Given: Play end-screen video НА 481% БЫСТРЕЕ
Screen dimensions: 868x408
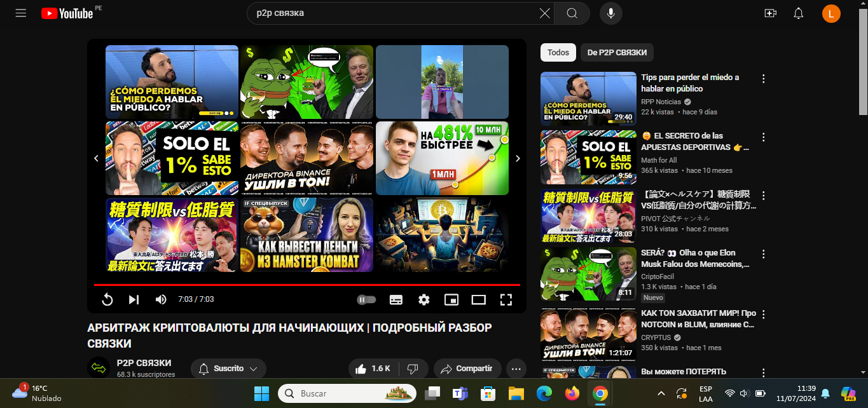Looking at the screenshot, I should click(x=442, y=158).
